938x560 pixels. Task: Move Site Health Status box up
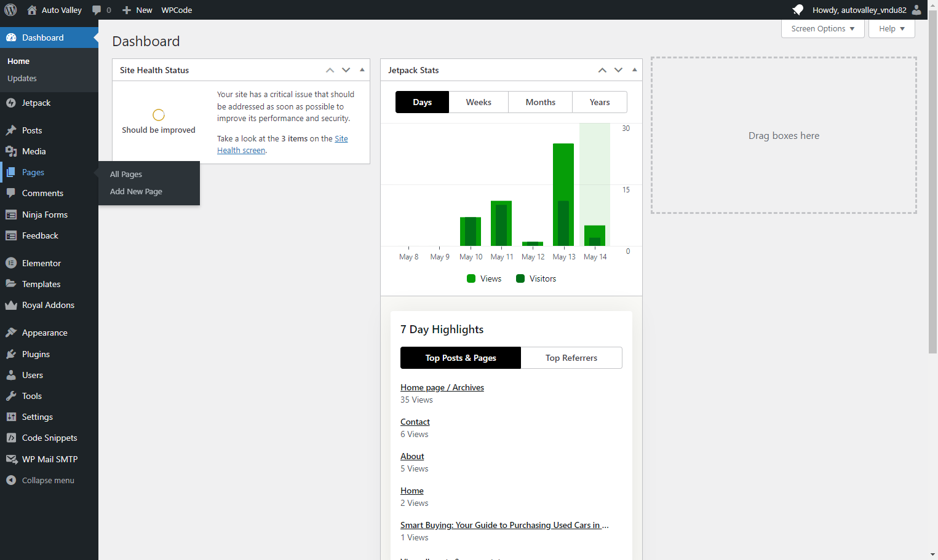coord(330,70)
